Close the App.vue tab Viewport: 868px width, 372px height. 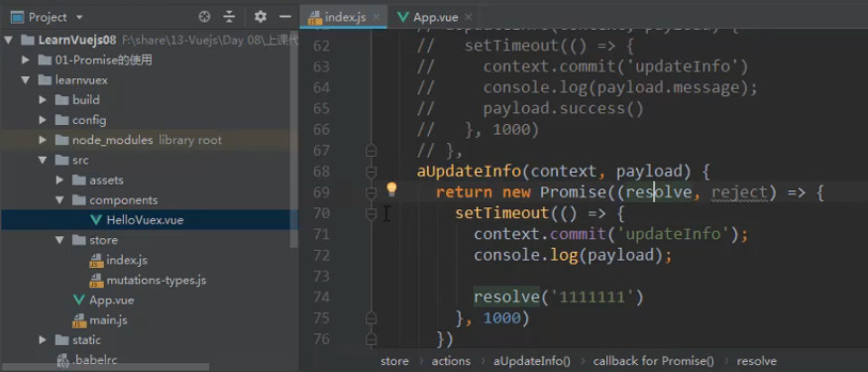[469, 17]
